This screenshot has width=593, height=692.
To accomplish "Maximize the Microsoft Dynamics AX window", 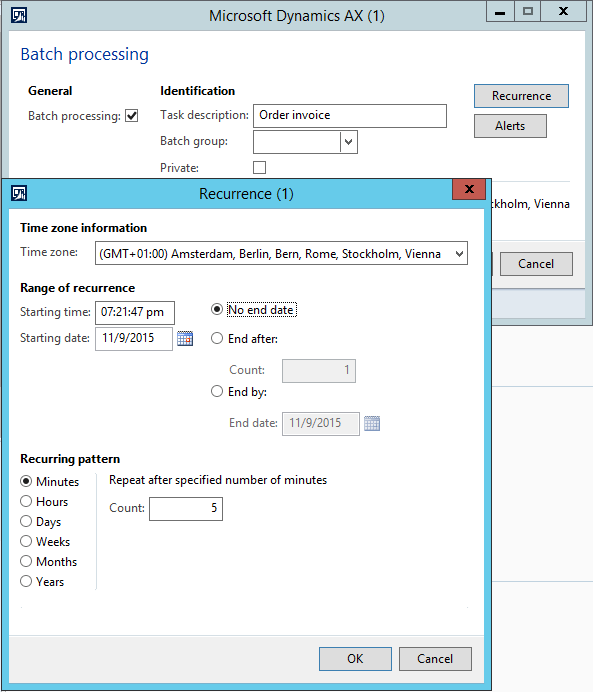I will click(x=527, y=11).
